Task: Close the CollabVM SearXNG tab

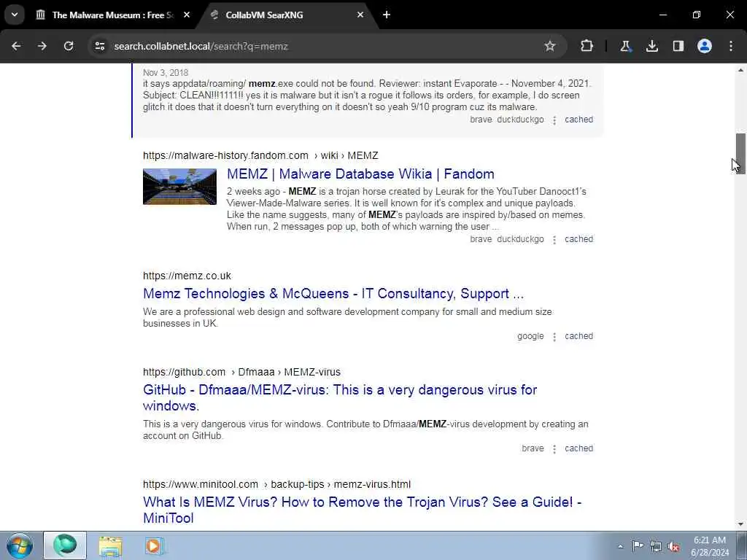Action: point(360,15)
